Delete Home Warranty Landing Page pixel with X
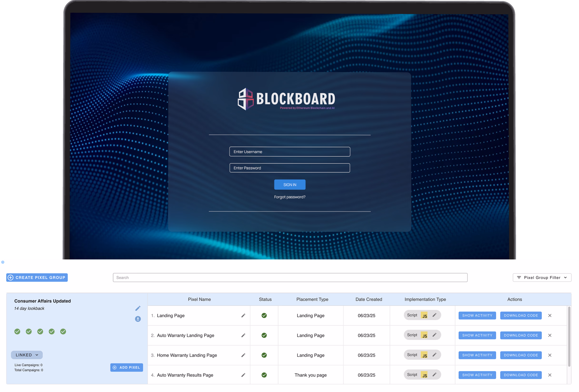 coord(549,355)
